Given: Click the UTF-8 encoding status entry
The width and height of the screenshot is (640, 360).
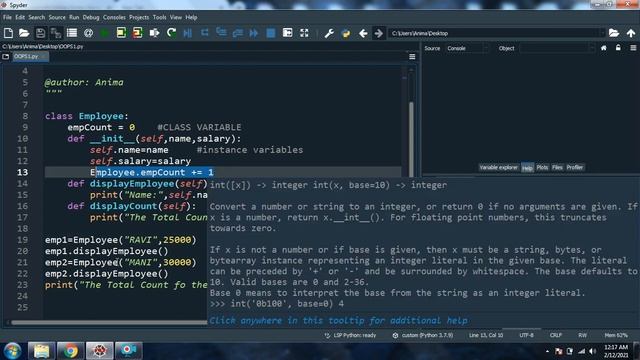Looking at the screenshot, I should [x=526, y=335].
